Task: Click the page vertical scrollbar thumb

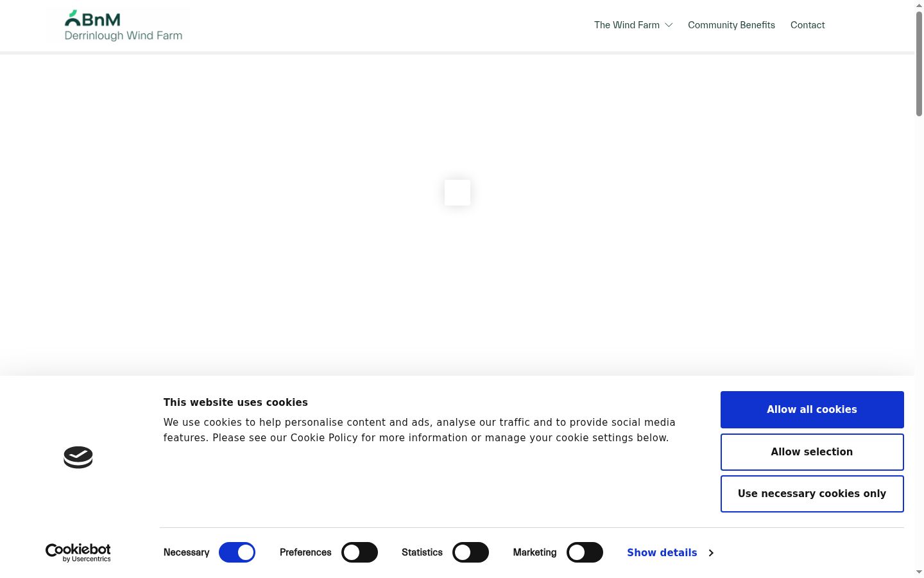Action: 919,64
